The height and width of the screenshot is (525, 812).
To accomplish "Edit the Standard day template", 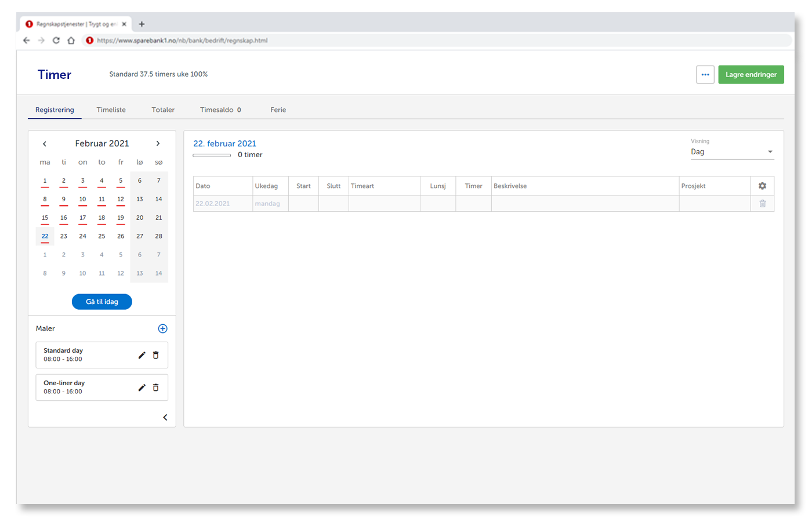I will tap(142, 355).
